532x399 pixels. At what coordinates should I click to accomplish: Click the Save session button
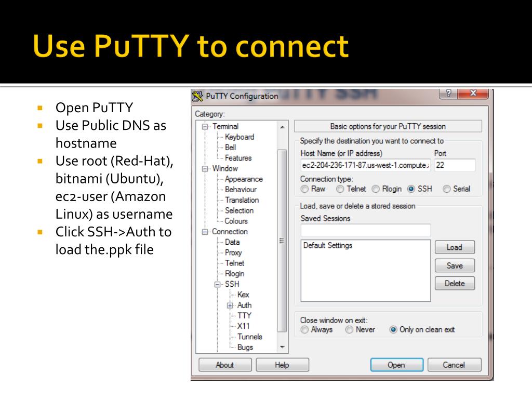point(455,265)
